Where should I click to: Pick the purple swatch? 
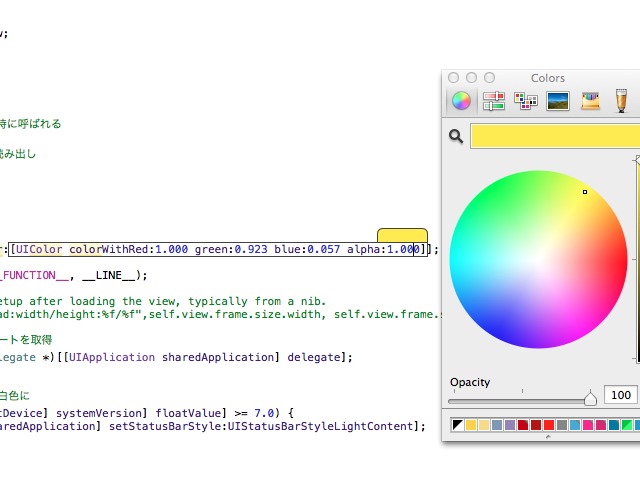[x=510, y=425]
